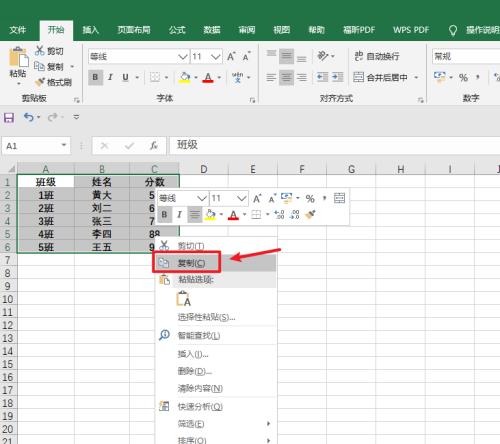The image size is (500, 444).
Task: Select Cut (剪切) in context menu
Action: [216, 246]
